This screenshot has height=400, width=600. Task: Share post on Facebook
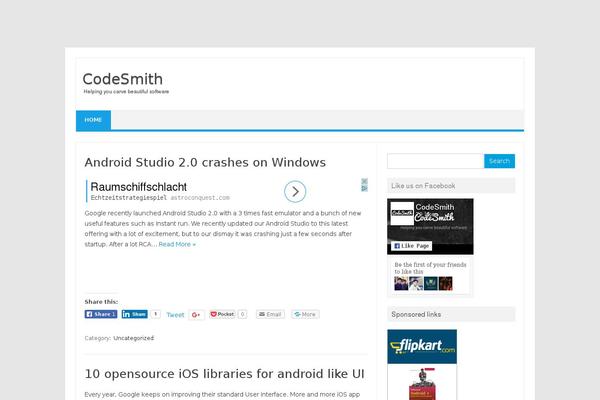(x=101, y=314)
